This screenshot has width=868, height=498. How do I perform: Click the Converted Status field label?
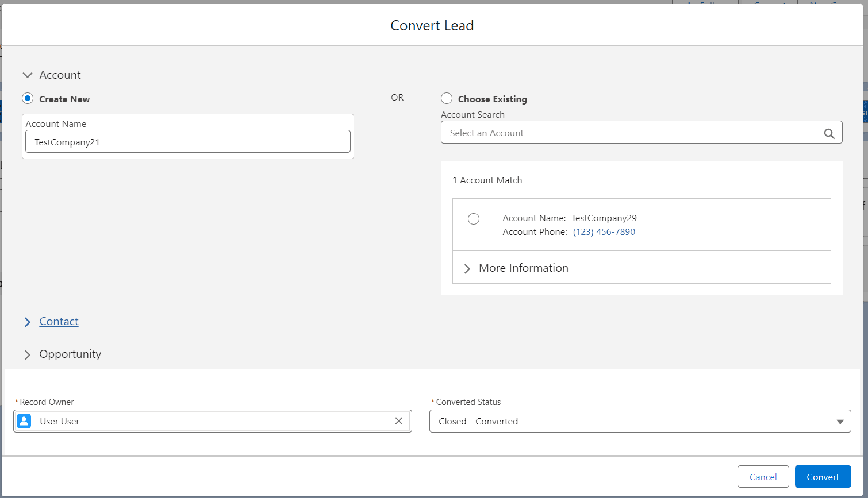(468, 402)
